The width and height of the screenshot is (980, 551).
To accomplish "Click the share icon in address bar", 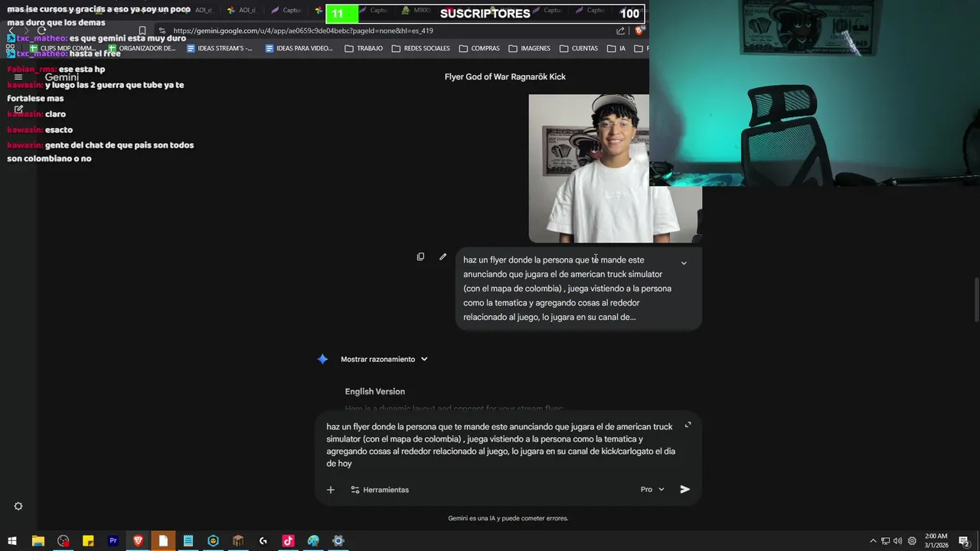I will click(620, 31).
